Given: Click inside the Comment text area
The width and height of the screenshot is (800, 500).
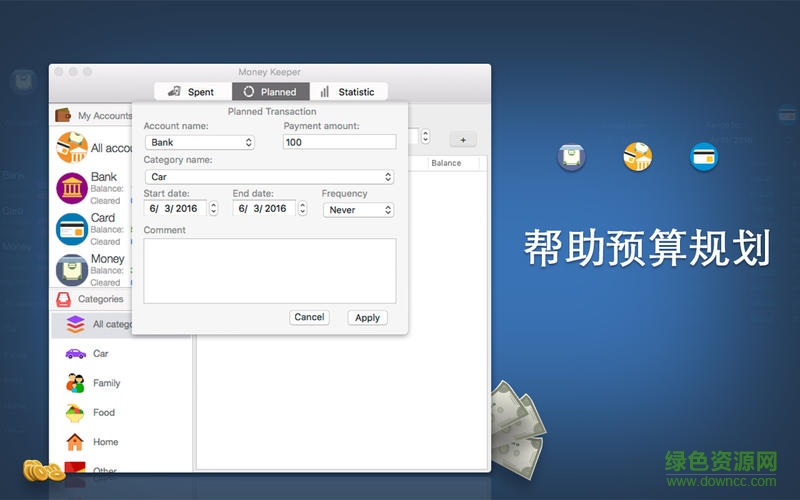Looking at the screenshot, I should click(x=269, y=271).
